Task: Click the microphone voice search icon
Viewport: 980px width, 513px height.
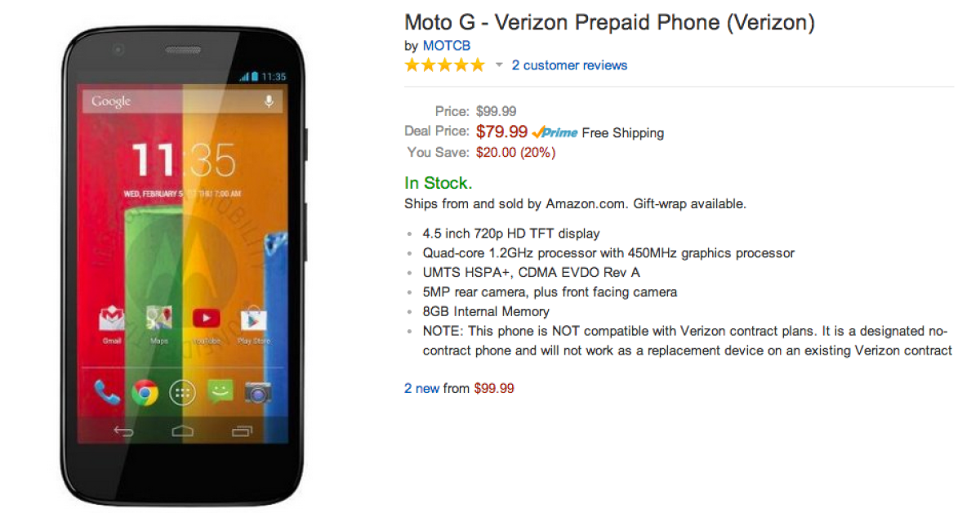Action: click(x=269, y=101)
